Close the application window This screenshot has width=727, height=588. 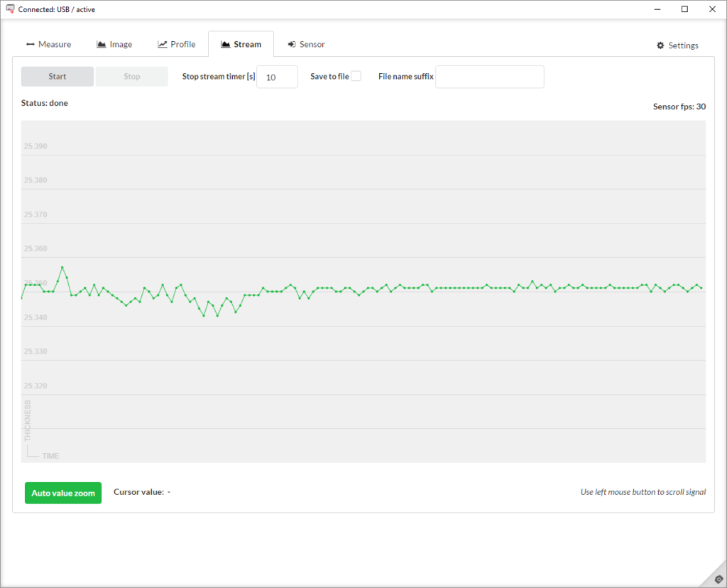click(x=712, y=9)
